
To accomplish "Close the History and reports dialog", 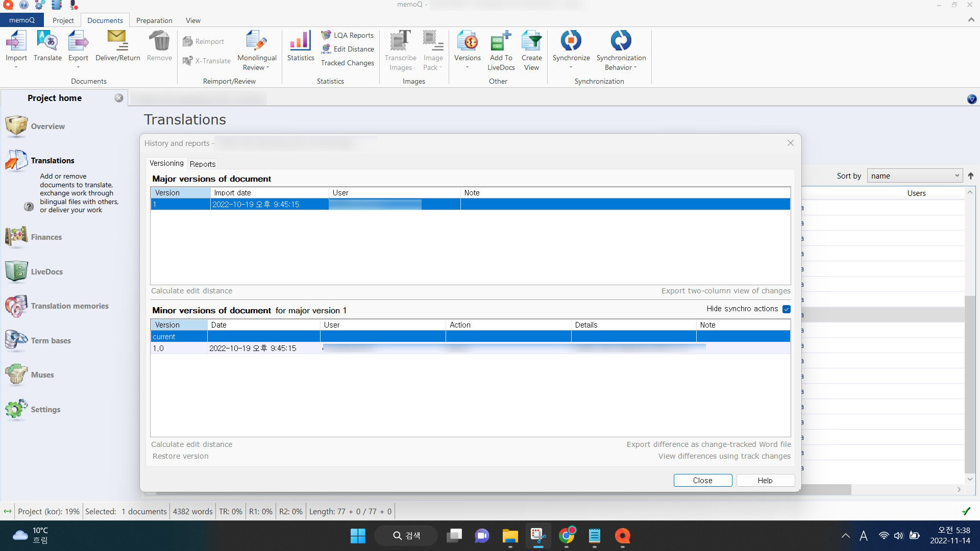I will 791,143.
